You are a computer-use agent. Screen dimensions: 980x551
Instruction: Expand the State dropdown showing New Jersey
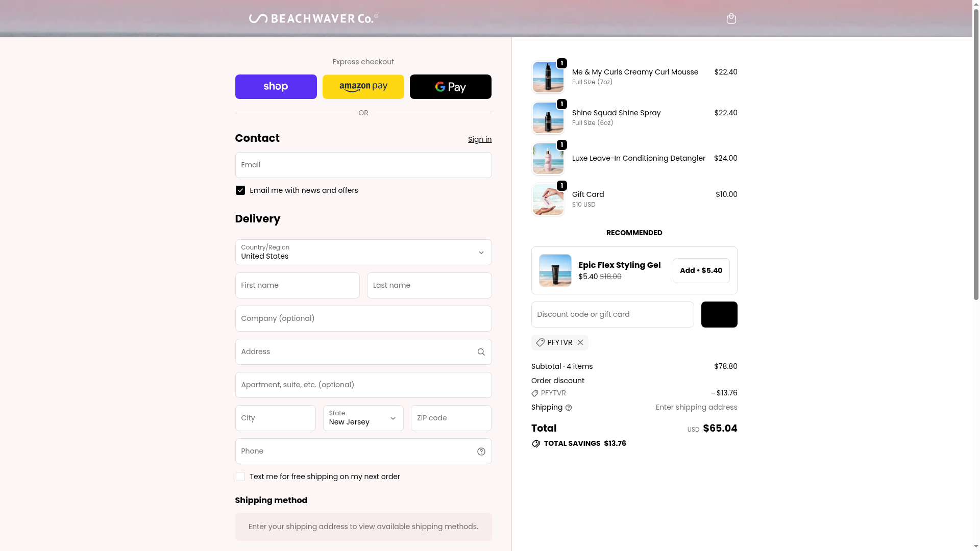click(363, 418)
